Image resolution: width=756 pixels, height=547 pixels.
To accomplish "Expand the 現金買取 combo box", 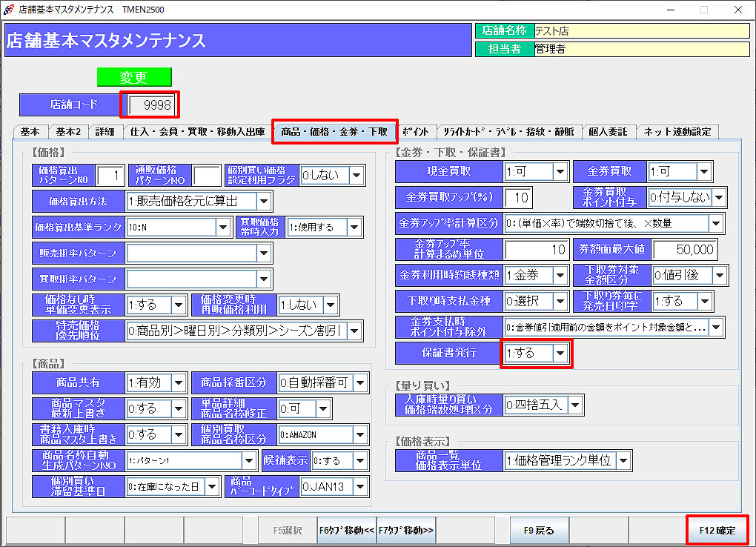I will [x=560, y=172].
